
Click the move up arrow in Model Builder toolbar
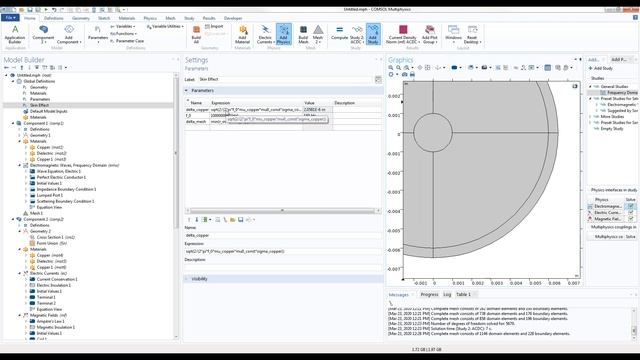[x=22, y=68]
